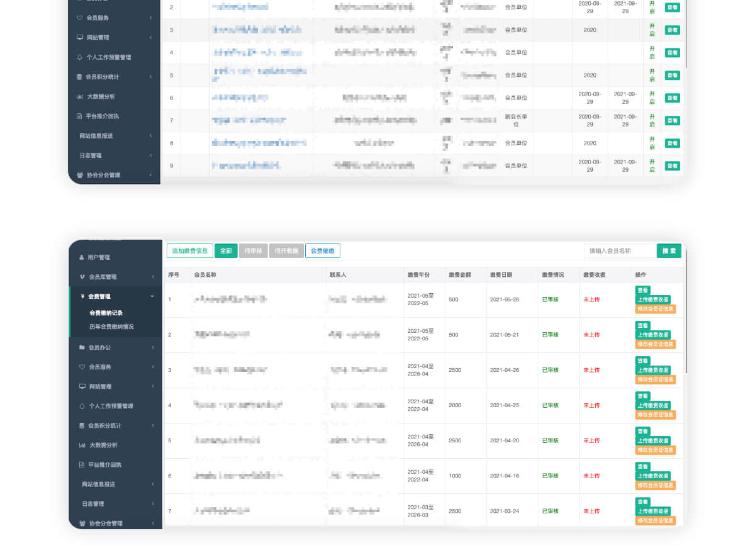
Task: Open the 历年会费缴纳情况 submenu item
Action: pyautogui.click(x=111, y=327)
